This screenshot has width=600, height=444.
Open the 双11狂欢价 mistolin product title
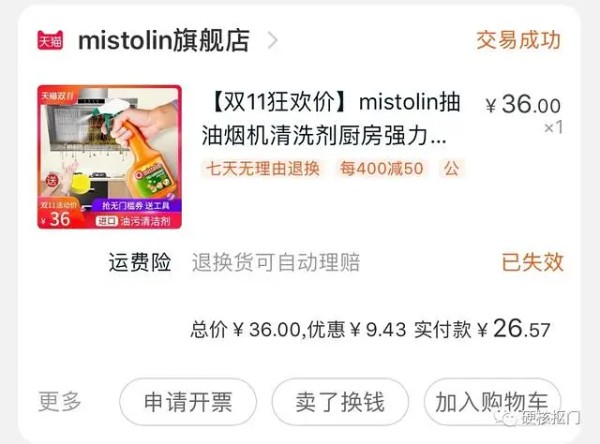[331, 119]
